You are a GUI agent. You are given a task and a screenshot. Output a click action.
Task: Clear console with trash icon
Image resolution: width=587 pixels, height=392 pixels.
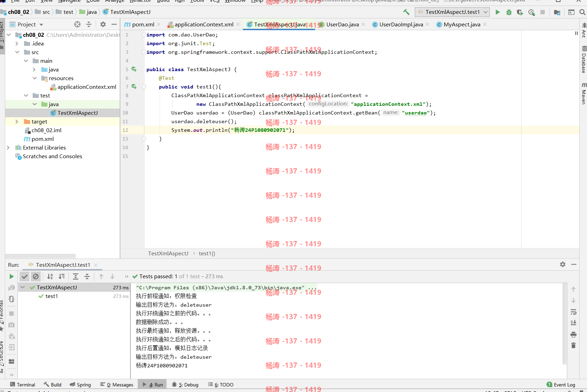[x=573, y=346]
